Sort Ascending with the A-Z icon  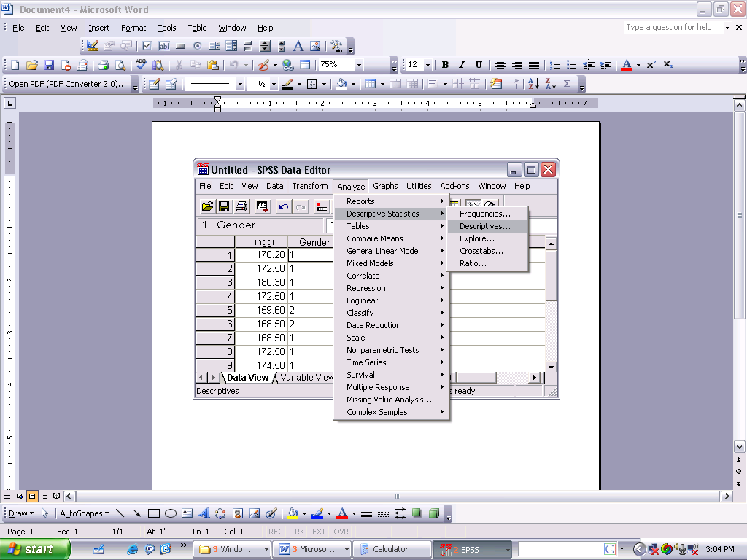click(x=533, y=85)
